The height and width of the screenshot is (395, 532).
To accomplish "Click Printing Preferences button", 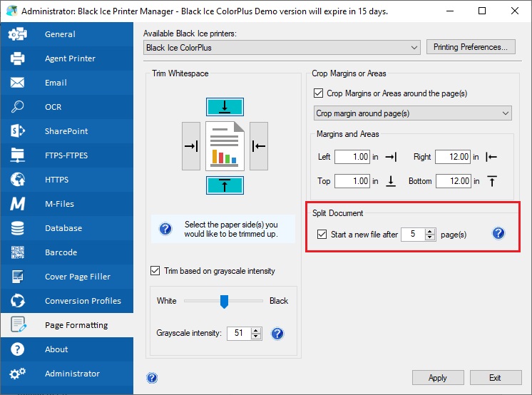I will coord(471,47).
